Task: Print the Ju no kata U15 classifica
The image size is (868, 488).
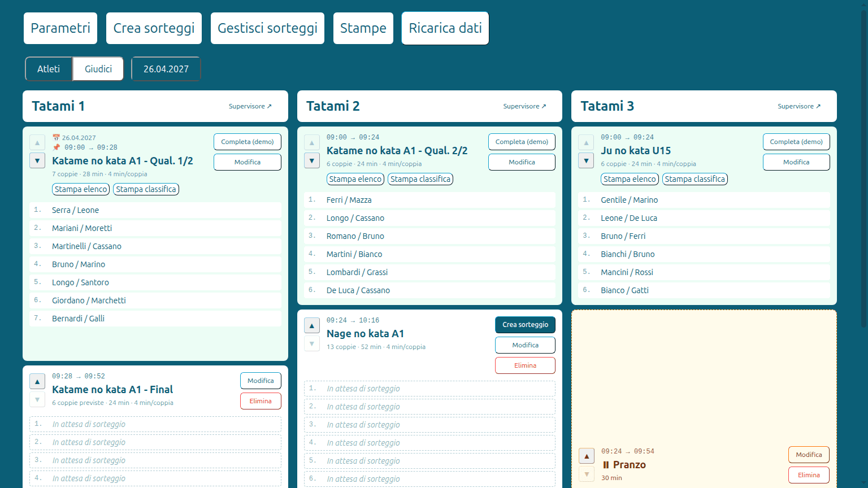Action: pos(695,179)
